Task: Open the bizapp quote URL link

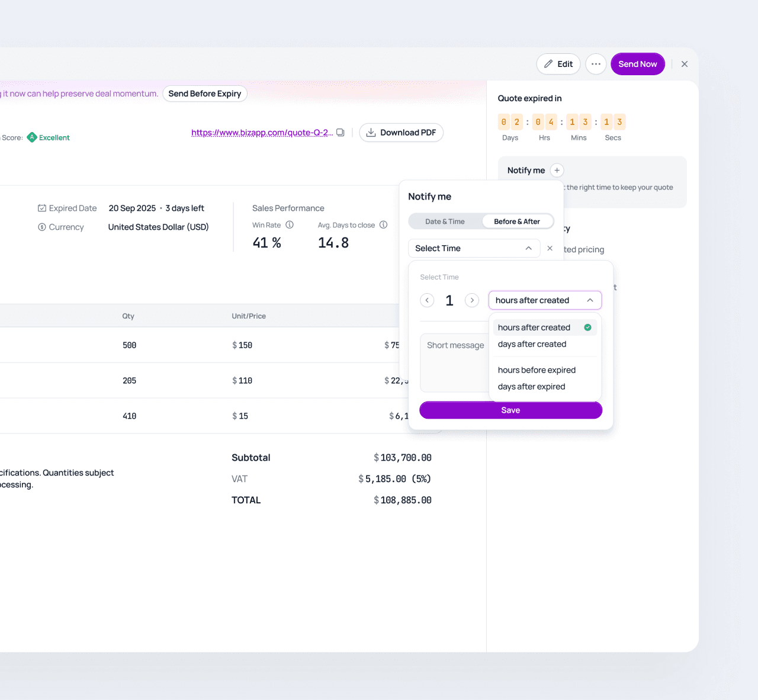Action: tap(262, 133)
